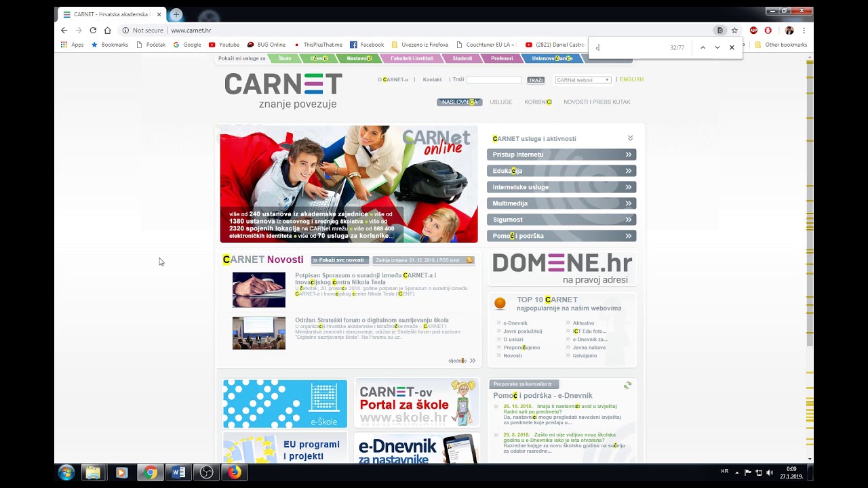Open the USLUGE menu item
868x488 pixels.
501,102
